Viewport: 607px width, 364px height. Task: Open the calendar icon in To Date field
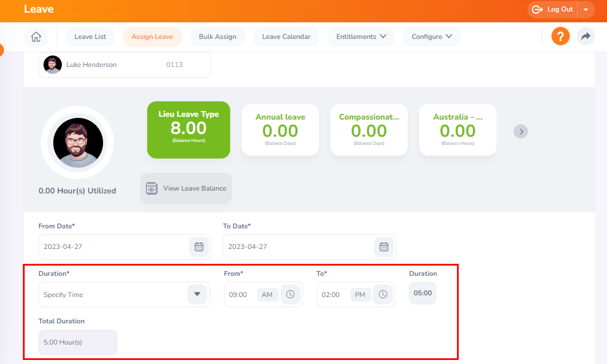coord(384,247)
